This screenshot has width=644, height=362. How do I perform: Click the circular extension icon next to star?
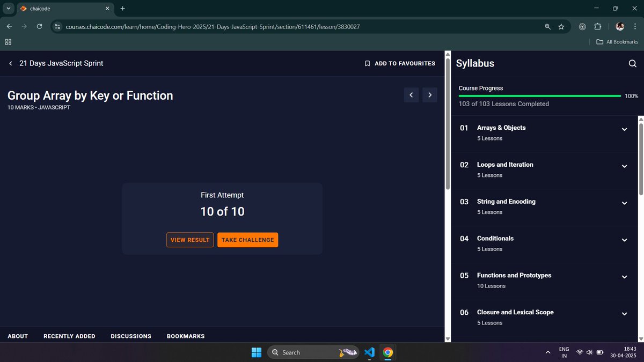click(582, 26)
